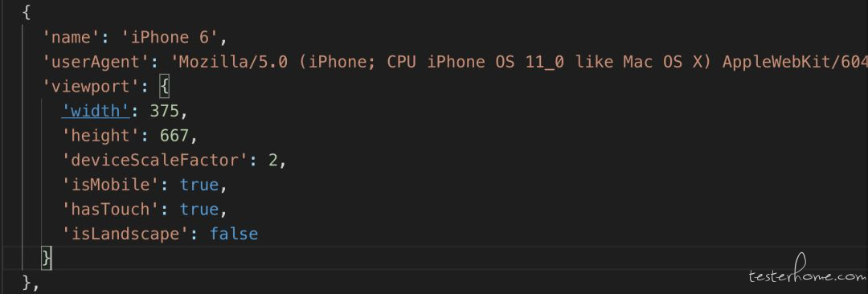Viewport: 868px width, 294px height.
Task: Click the underlined 'width' key link
Action: point(95,111)
